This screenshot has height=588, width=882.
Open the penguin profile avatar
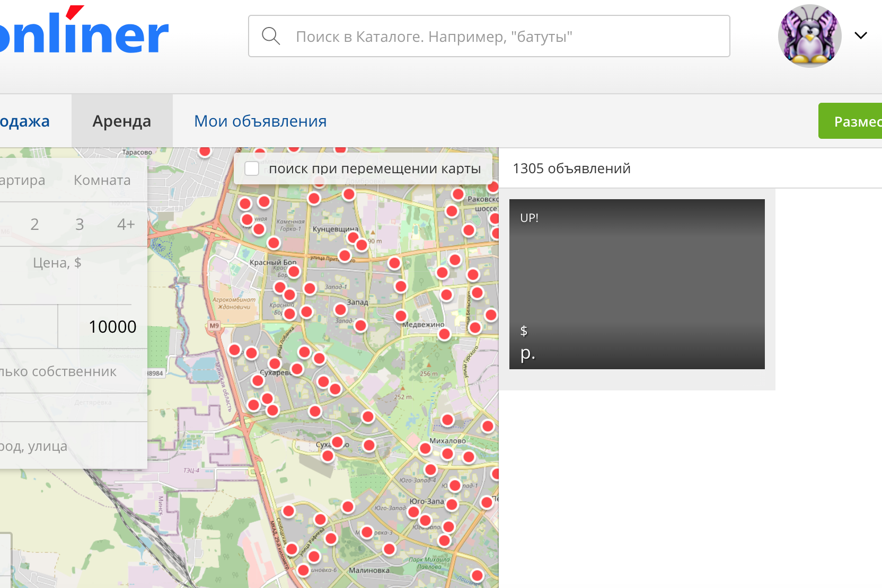tap(809, 36)
